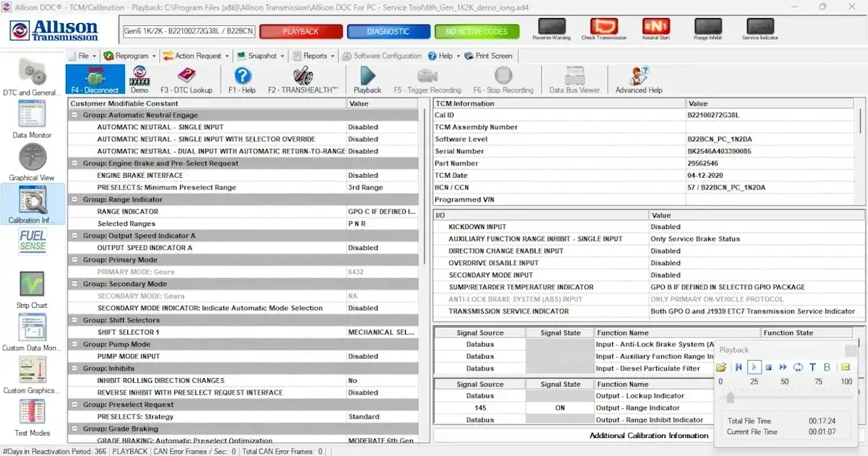Image resolution: width=868 pixels, height=456 pixels.
Task: Launch F2 - TRANSHEALTH tool
Action: point(302,79)
